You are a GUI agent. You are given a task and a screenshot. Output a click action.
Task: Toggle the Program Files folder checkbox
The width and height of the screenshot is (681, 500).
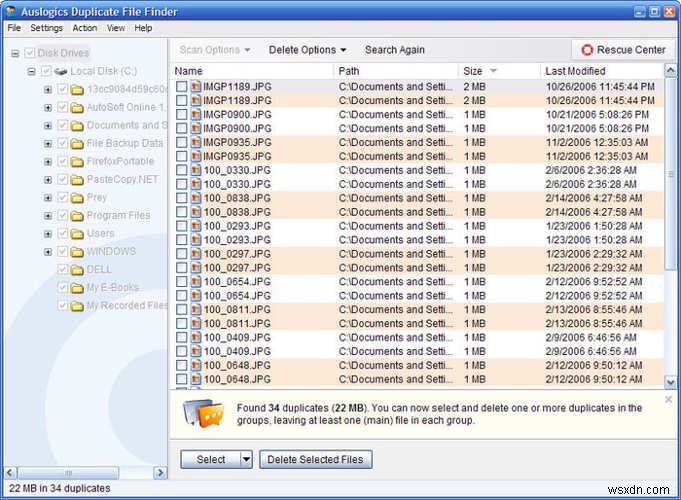[x=63, y=215]
